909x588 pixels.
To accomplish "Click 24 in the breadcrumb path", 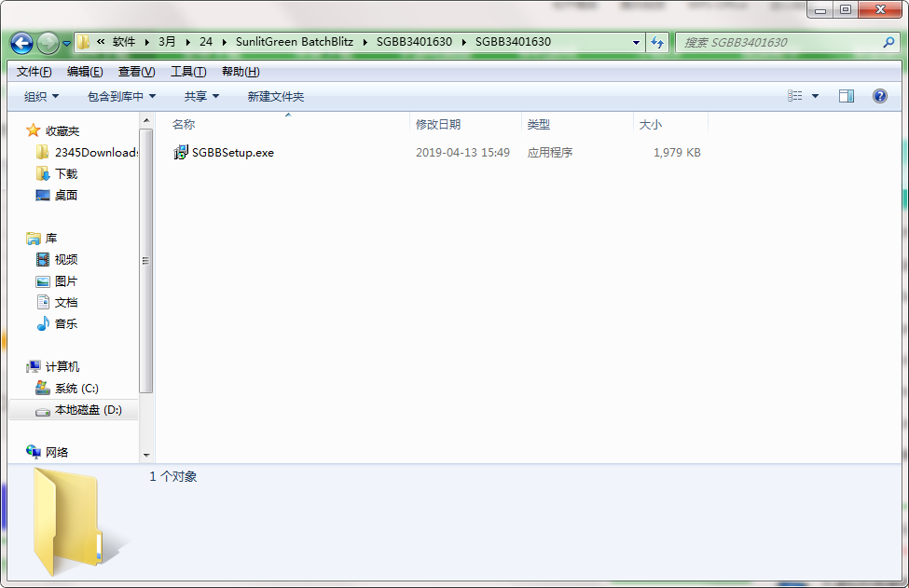I will coord(206,42).
